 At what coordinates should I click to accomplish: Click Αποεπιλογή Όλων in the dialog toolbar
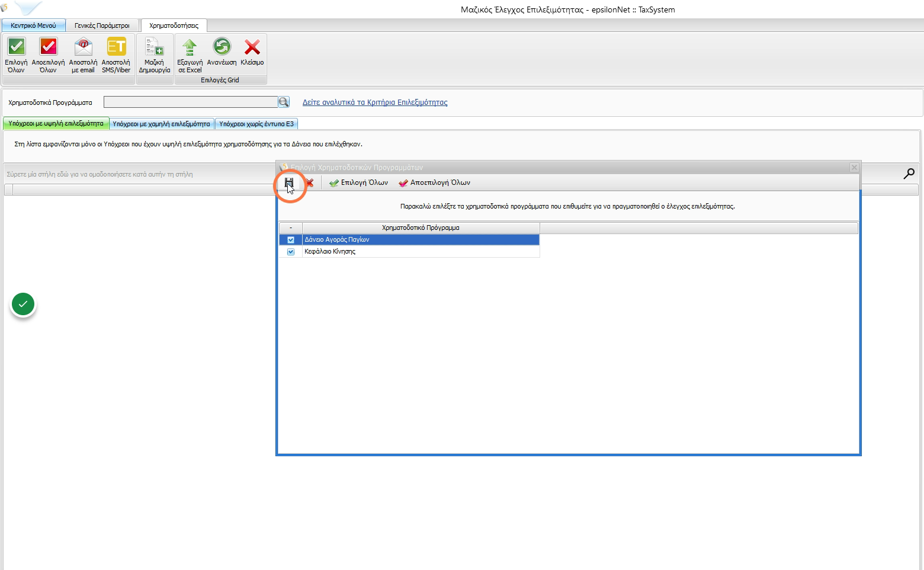tap(434, 182)
